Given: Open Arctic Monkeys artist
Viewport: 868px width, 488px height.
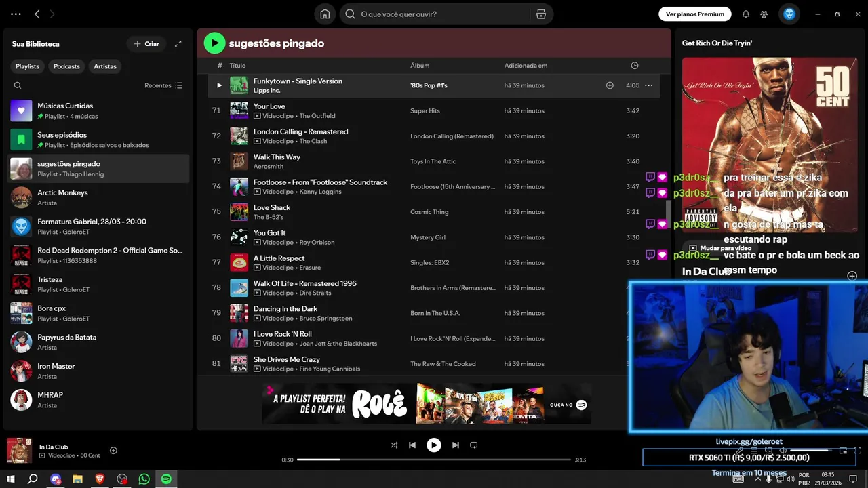Looking at the screenshot, I should (x=98, y=197).
